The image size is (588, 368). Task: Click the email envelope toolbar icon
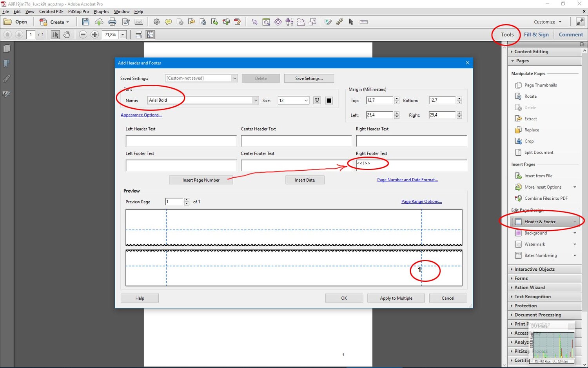(x=139, y=22)
